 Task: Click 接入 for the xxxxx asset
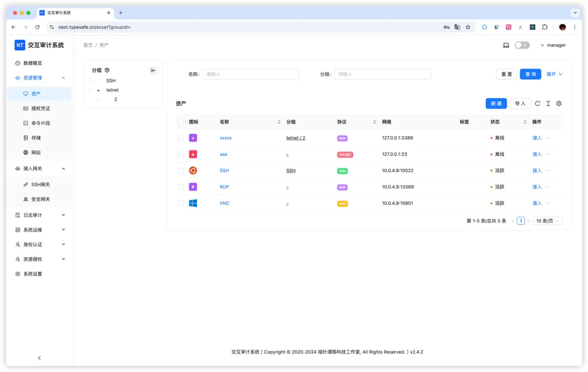[x=537, y=138]
